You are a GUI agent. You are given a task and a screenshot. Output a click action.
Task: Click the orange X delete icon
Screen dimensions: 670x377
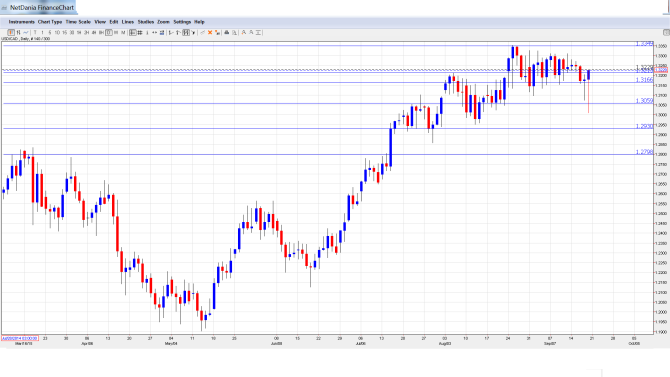tap(210, 32)
